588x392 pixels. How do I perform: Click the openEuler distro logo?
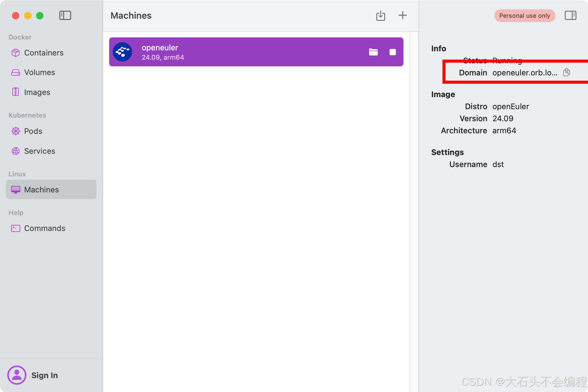coord(122,52)
